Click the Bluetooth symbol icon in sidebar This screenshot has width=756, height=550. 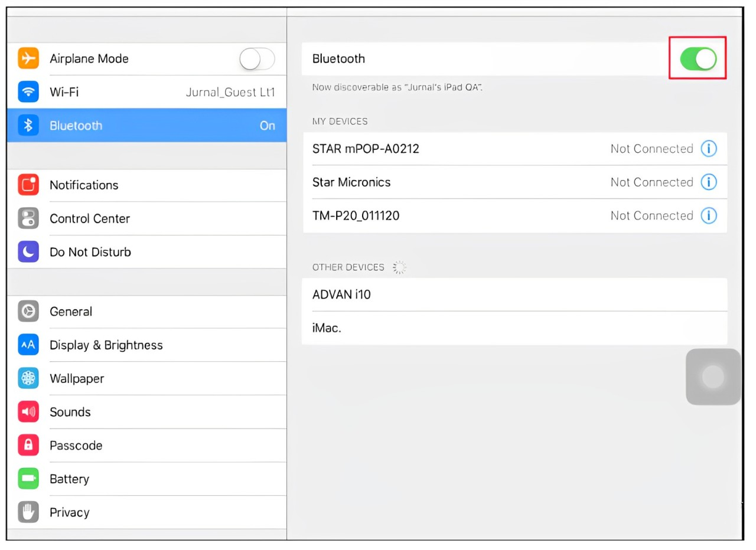click(x=28, y=125)
